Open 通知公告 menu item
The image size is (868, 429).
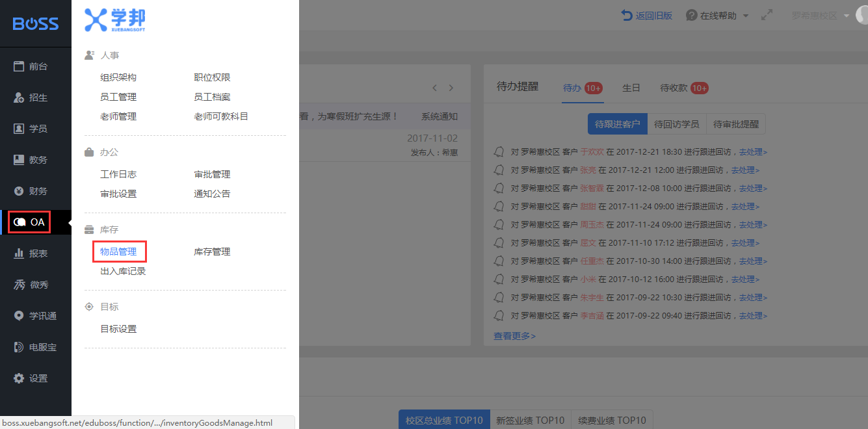(x=212, y=194)
